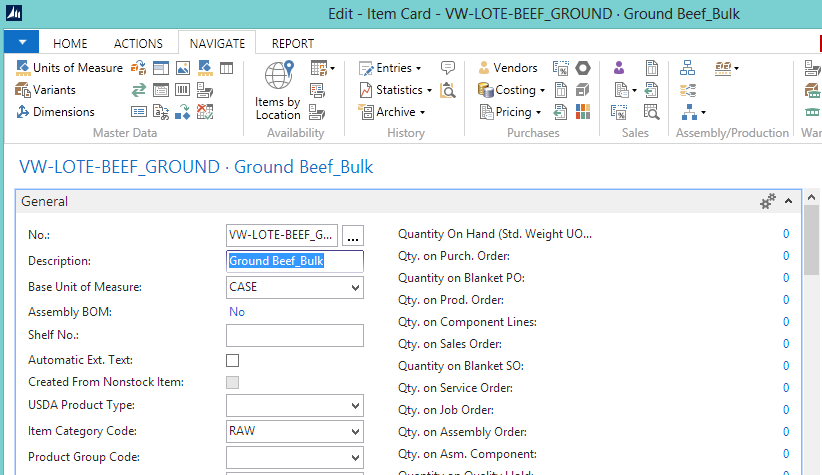
Task: Switch to the REPORT ribbon tab
Action: pyautogui.click(x=292, y=43)
